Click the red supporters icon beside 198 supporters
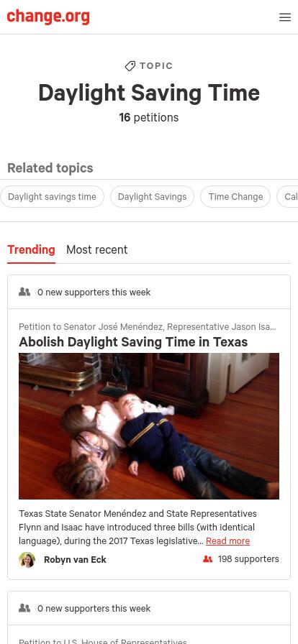298x644 pixels. (208, 559)
